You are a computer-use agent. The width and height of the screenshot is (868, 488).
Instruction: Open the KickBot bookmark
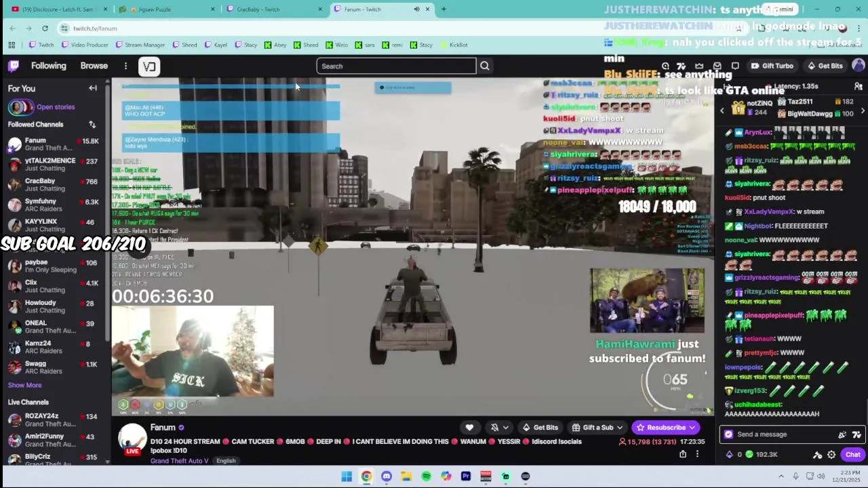[x=454, y=45]
